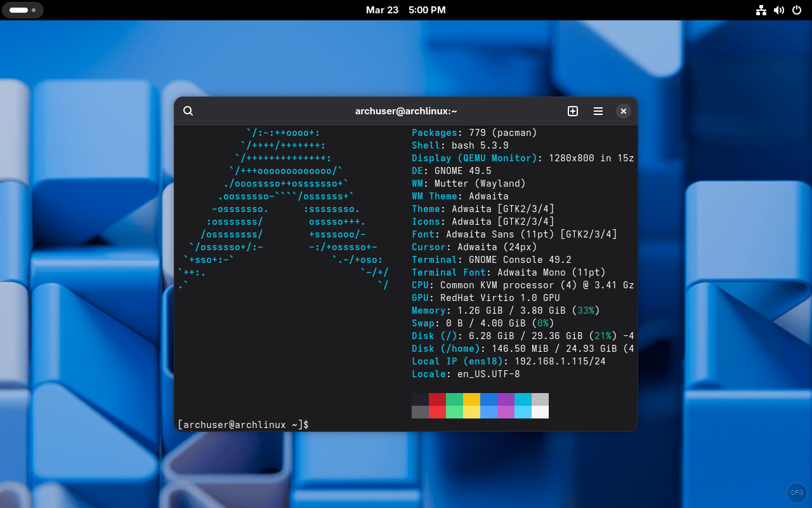Image resolution: width=812 pixels, height=508 pixels.
Task: Mute system volume using the speaker icon
Action: pos(779,10)
